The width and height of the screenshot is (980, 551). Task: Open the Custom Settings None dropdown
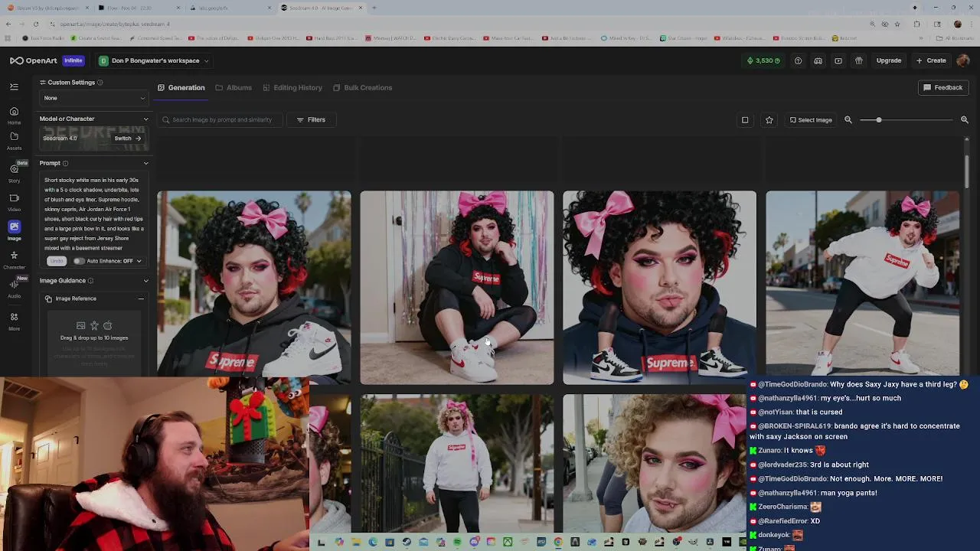coord(94,98)
